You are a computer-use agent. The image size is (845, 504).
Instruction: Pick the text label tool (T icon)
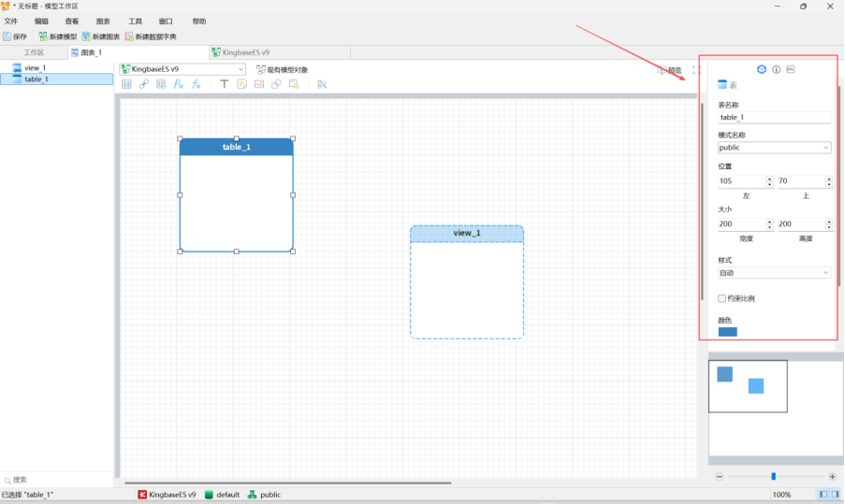point(224,84)
